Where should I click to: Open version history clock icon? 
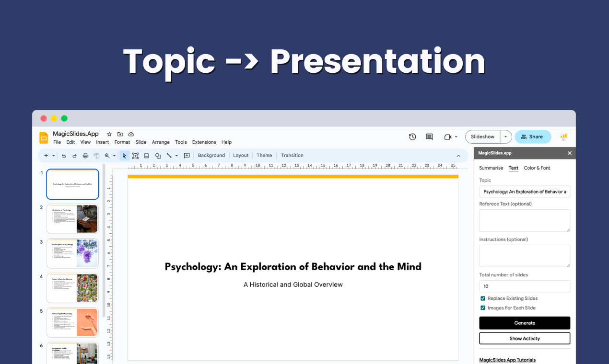(412, 137)
